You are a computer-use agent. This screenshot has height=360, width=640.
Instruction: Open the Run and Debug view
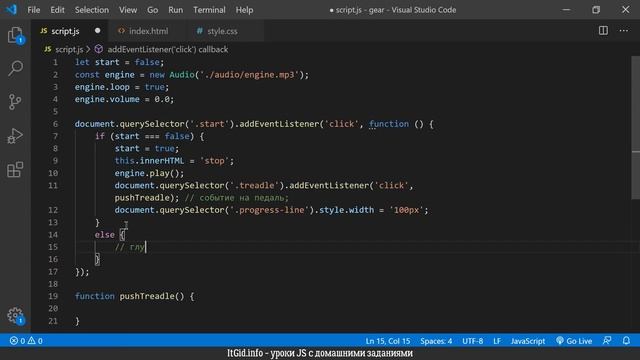[x=15, y=136]
